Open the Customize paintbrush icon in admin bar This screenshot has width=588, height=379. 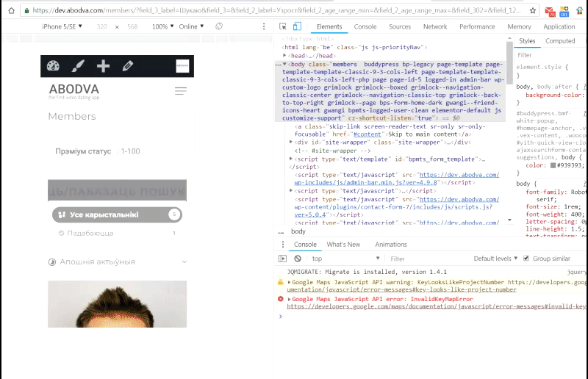78,66
